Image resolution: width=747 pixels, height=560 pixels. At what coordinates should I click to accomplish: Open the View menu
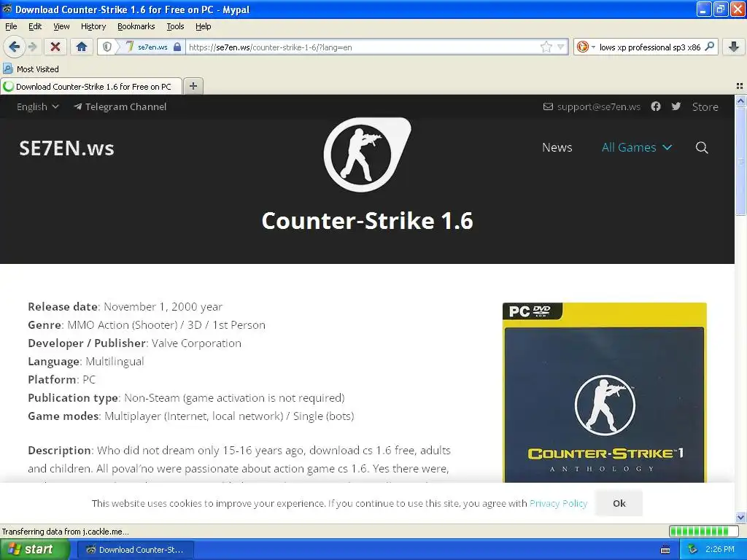pos(61,26)
